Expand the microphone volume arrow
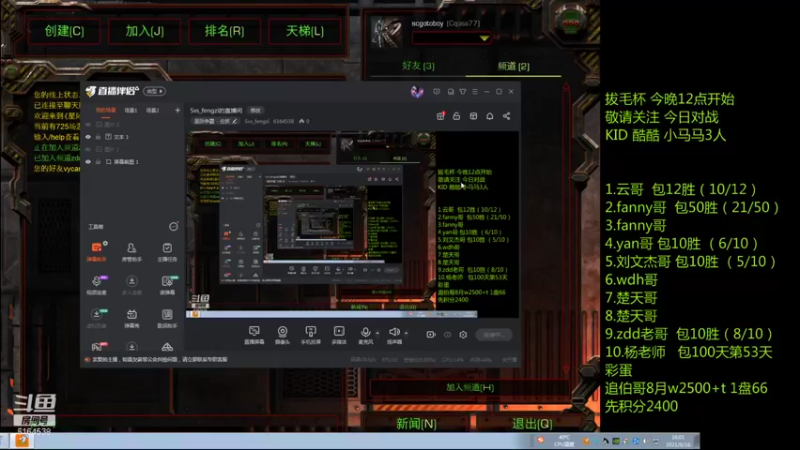 point(378,333)
